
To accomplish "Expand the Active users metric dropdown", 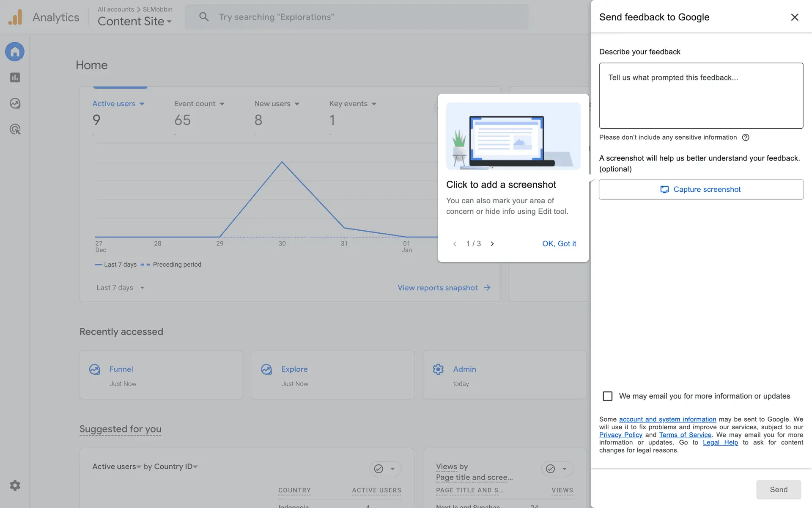I will [142, 104].
